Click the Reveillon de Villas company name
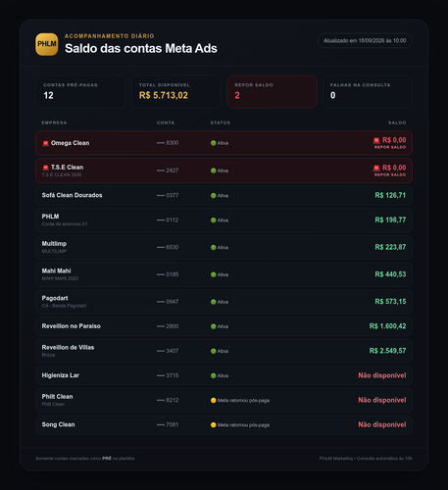 click(x=68, y=348)
